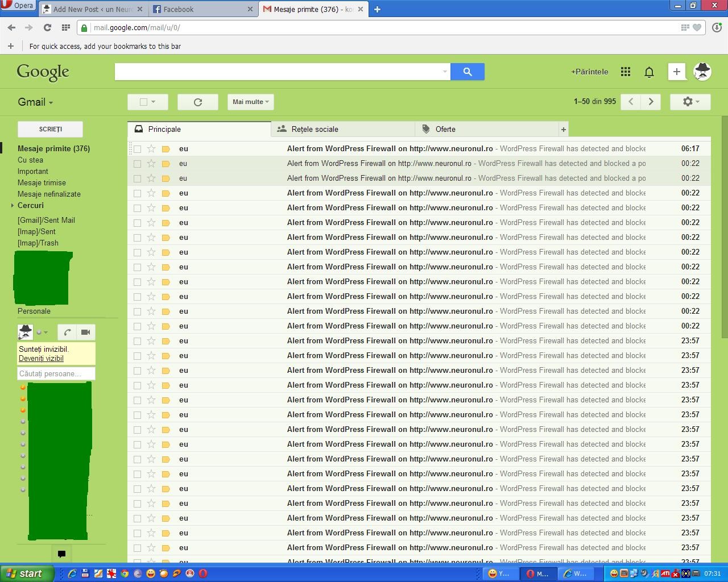The height and width of the screenshot is (582, 728).
Task: Open the settings gear dropdown
Action: point(690,102)
